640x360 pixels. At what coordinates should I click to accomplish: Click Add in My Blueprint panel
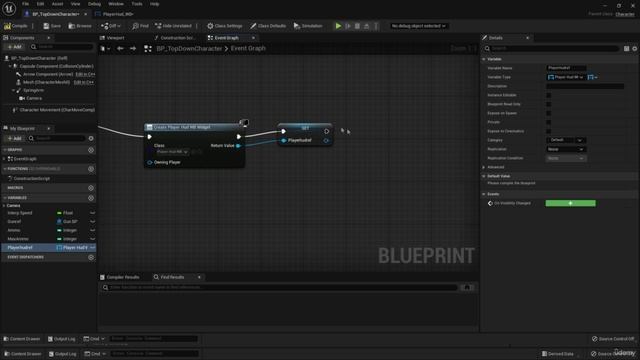14,138
